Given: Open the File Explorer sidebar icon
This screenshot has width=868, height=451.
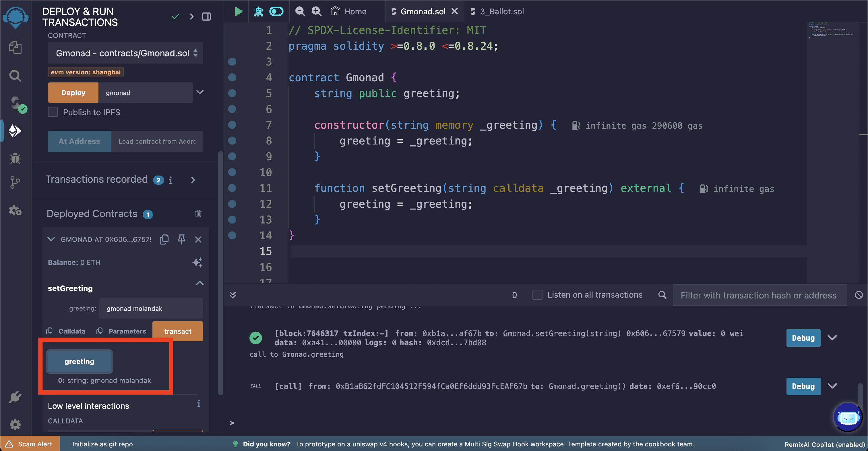Looking at the screenshot, I should (x=15, y=48).
